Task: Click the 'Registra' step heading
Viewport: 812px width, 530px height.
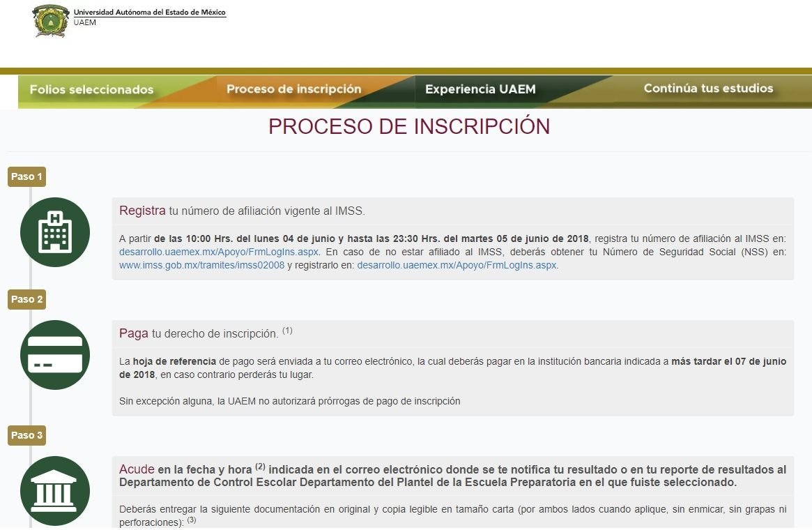Action: (142, 211)
